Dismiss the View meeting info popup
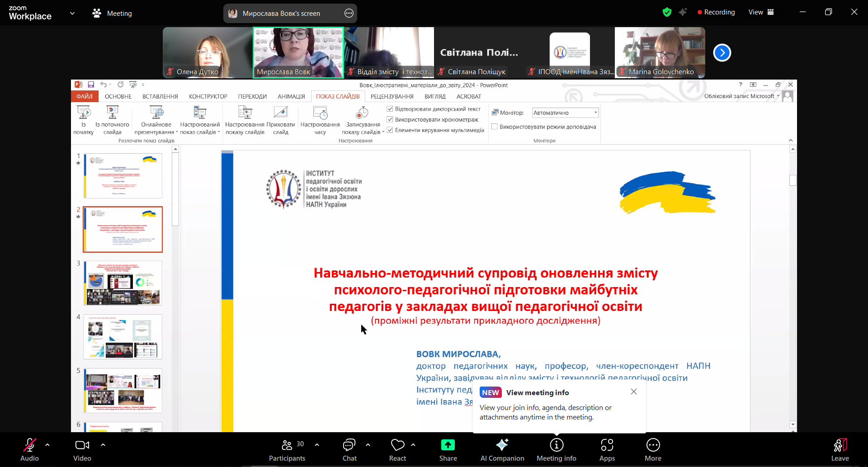The width and height of the screenshot is (868, 467). (634, 392)
